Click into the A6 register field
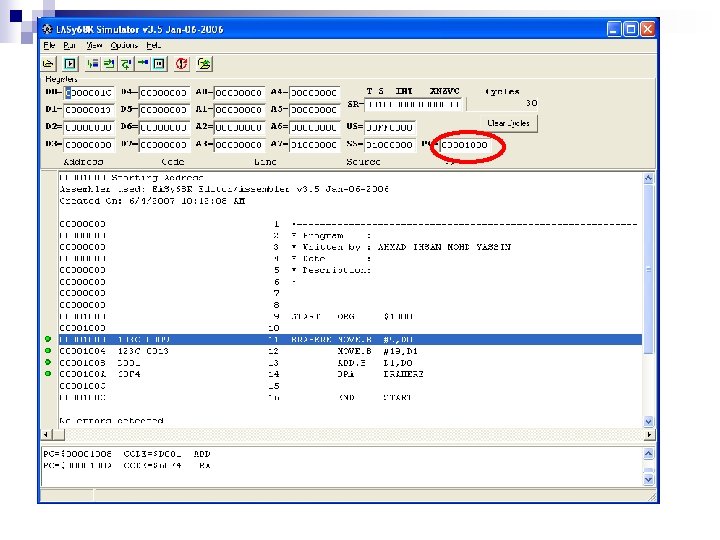The height and width of the screenshot is (540, 720). (x=315, y=127)
